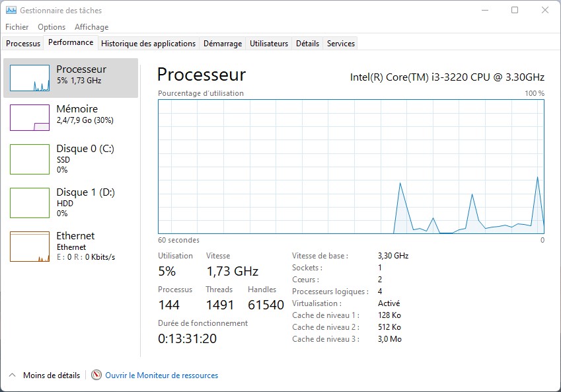561x392 pixels.
Task: Switch to the Utilisateurs tab
Action: [269, 44]
